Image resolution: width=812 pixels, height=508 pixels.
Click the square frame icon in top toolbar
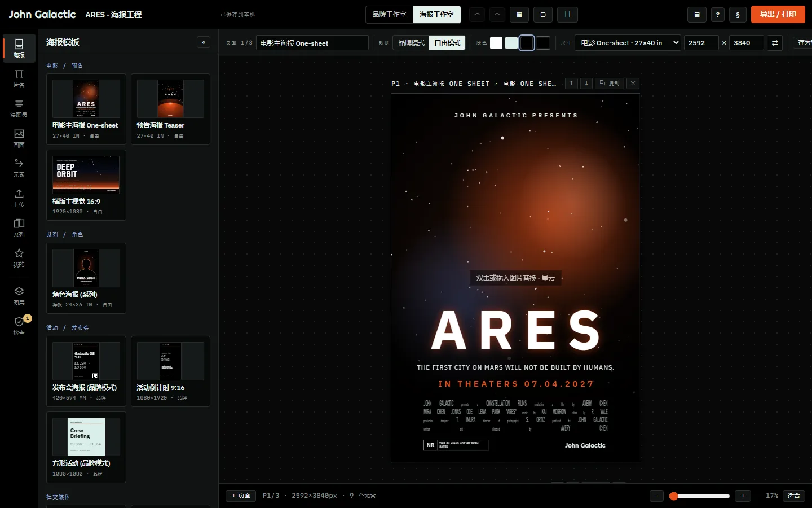pos(543,15)
